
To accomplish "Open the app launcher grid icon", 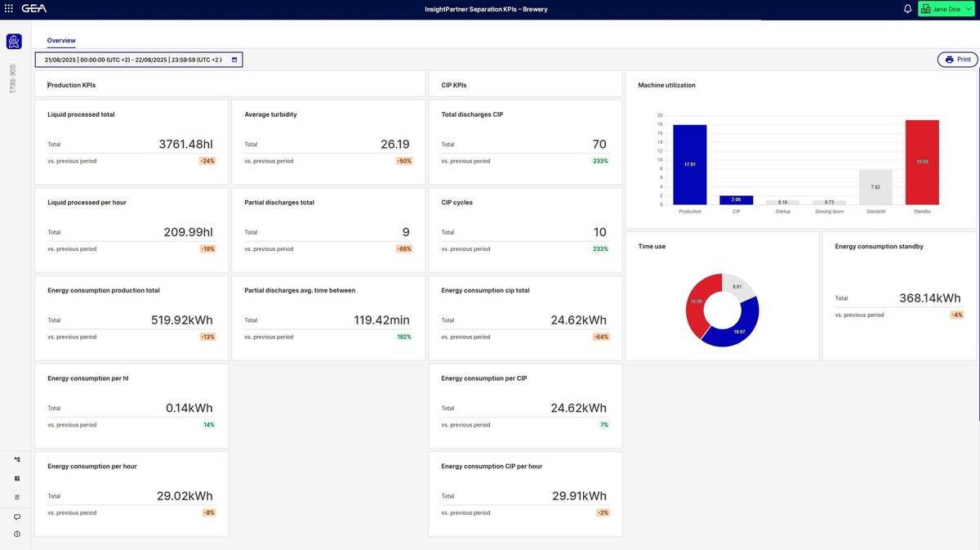I will click(x=9, y=9).
